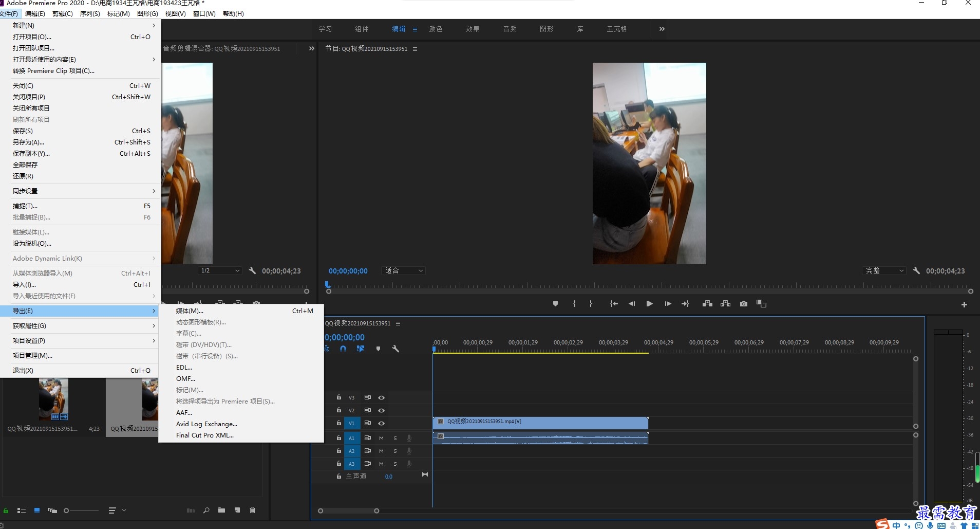Switch to 效果 workspace
This screenshot has height=529, width=980.
(x=473, y=29)
